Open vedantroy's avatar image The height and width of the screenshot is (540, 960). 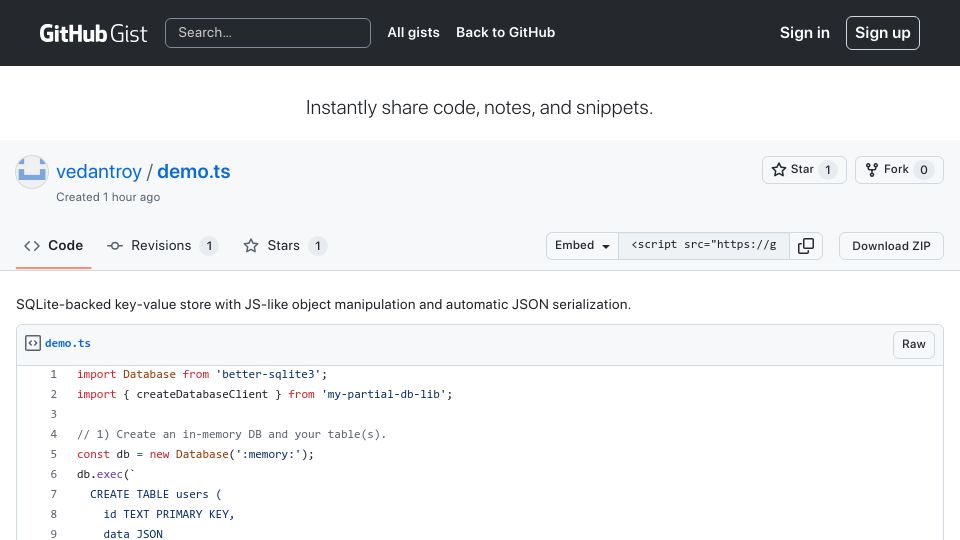tap(32, 171)
